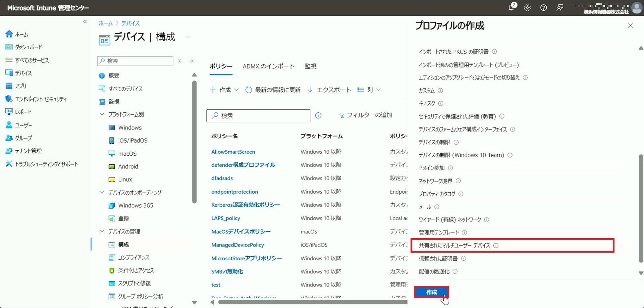Image resolution: width=644 pixels, height=308 pixels.
Task: Open the help question mark icon
Action: click(543, 8)
